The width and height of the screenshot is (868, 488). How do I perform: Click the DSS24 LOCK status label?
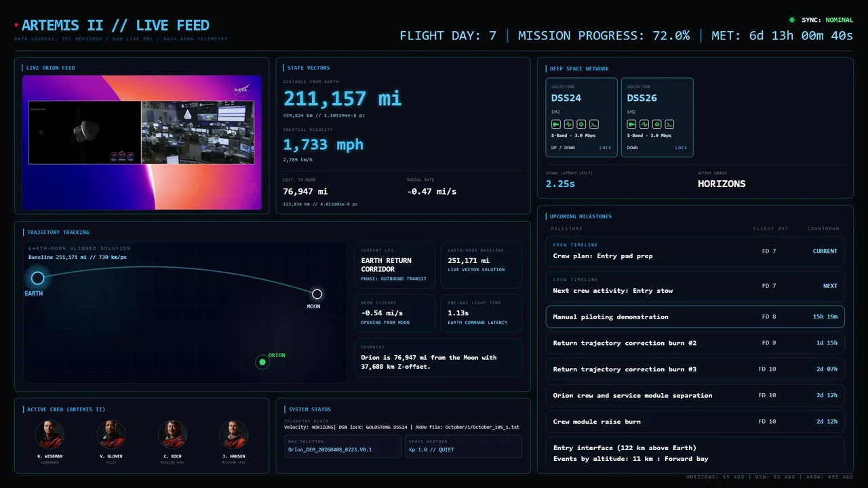pyautogui.click(x=605, y=148)
